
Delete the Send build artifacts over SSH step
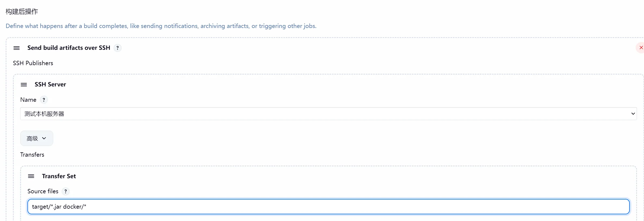pyautogui.click(x=641, y=48)
